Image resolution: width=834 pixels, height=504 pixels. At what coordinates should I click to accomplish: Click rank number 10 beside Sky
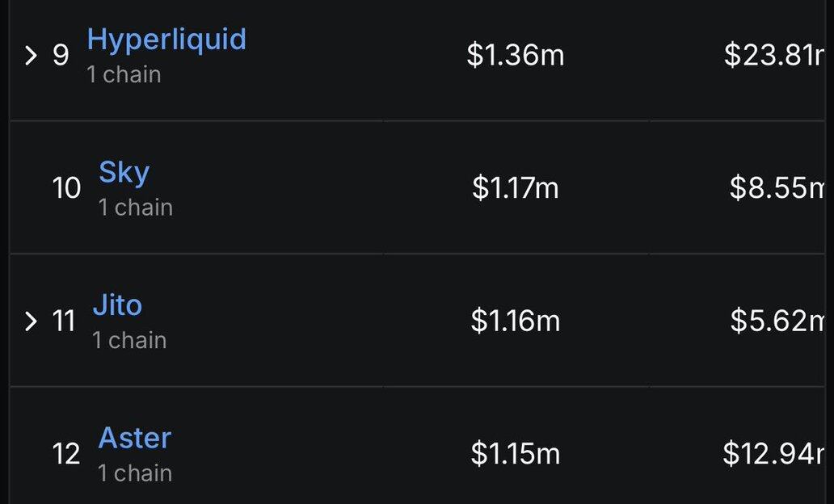click(x=66, y=189)
